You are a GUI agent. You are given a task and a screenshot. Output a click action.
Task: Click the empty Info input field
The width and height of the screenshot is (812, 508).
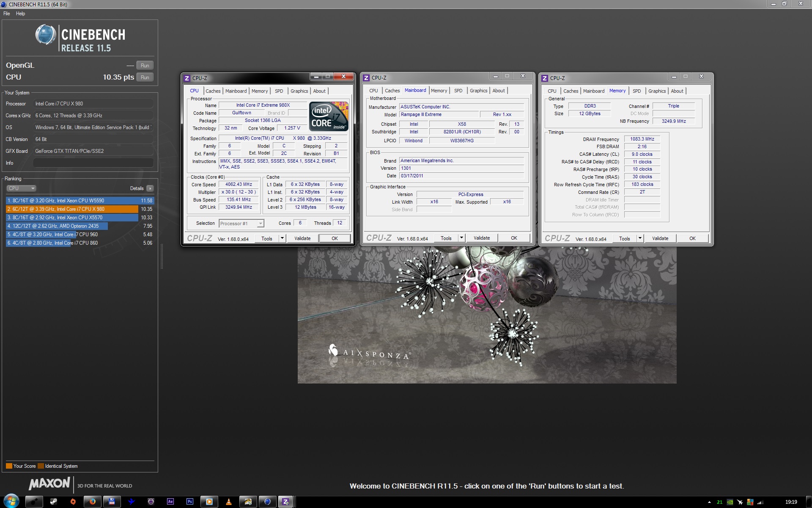click(x=93, y=163)
